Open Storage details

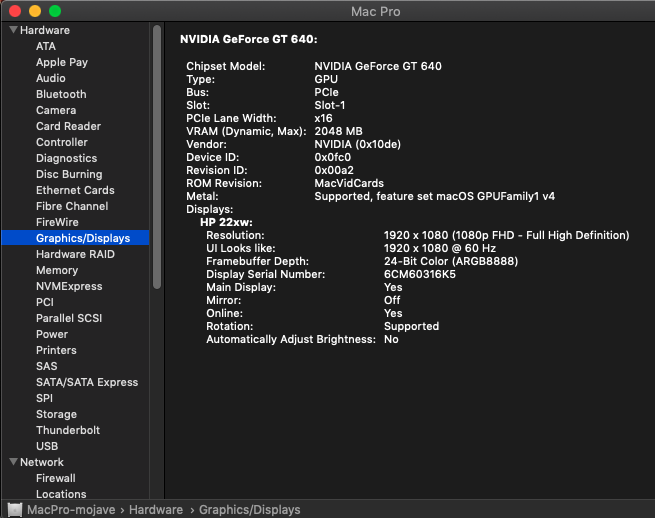tap(56, 414)
